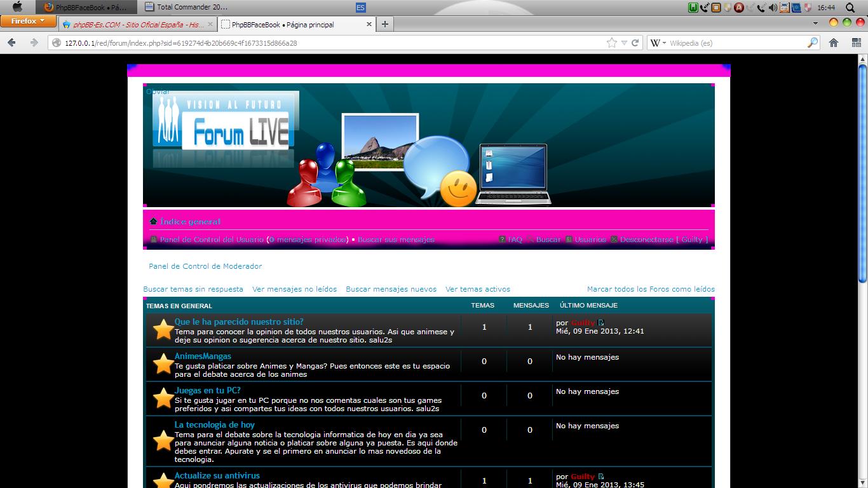Click the star icon beside 'AnimesMangas' forum
This screenshot has width=868, height=488.
tap(163, 364)
